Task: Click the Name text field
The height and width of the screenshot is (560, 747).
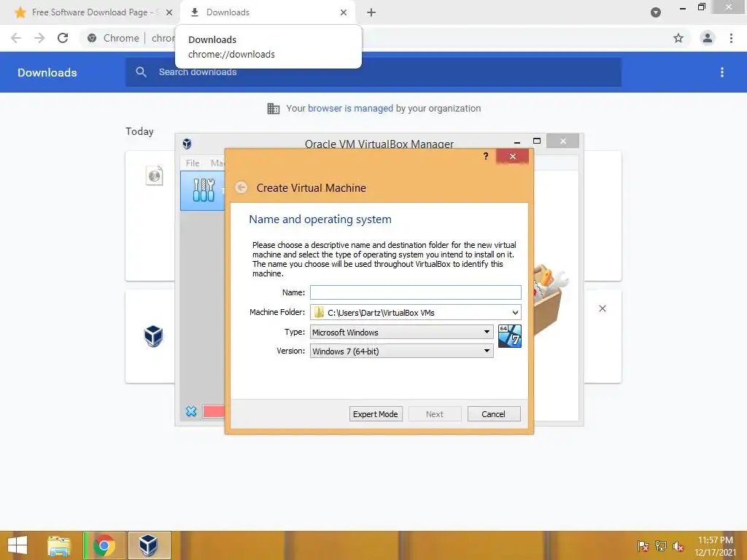Action: pos(415,292)
